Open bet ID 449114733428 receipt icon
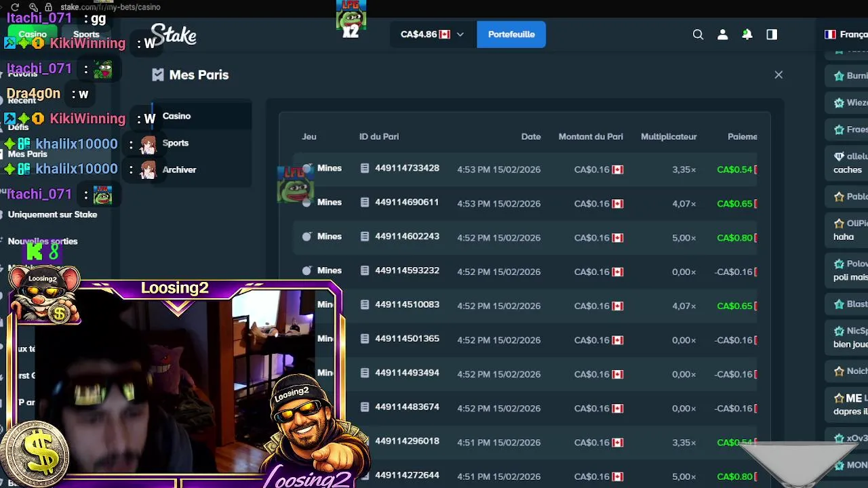 (365, 168)
